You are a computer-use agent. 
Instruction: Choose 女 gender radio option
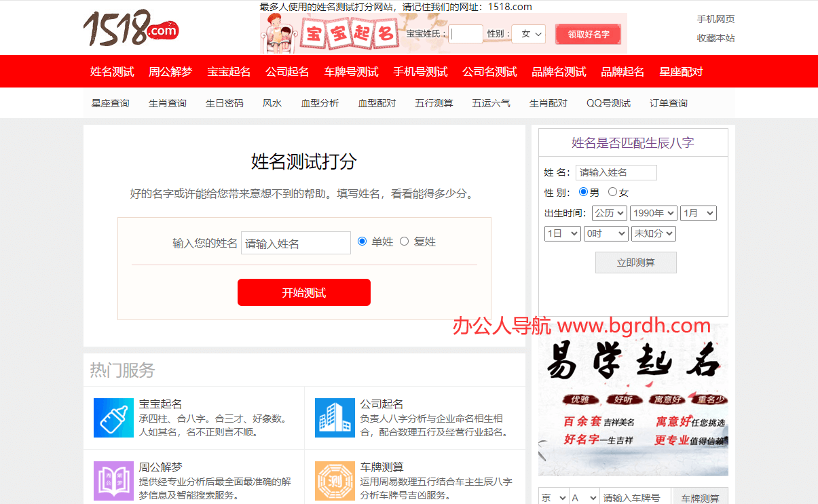pos(612,192)
